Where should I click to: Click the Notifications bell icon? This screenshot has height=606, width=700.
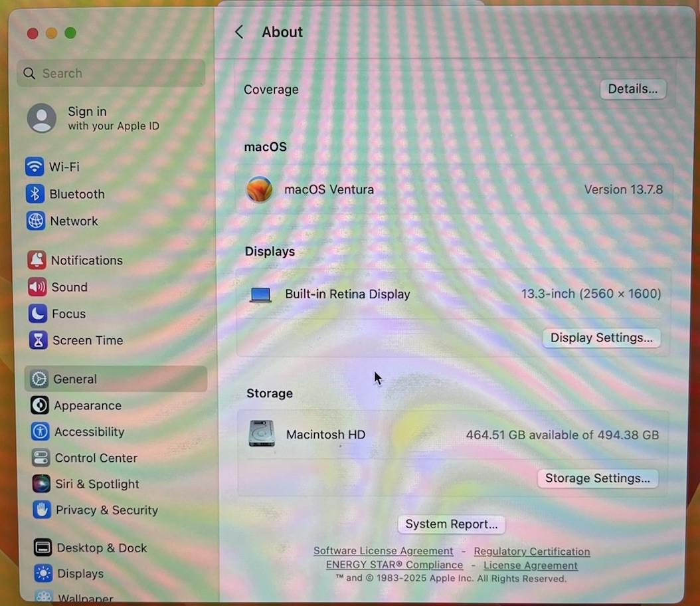click(37, 260)
